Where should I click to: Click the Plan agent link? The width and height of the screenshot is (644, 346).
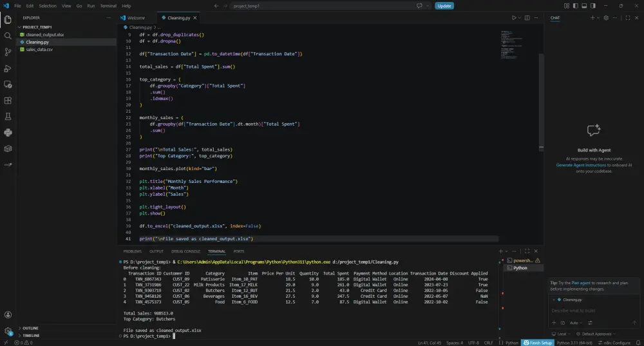point(581,283)
